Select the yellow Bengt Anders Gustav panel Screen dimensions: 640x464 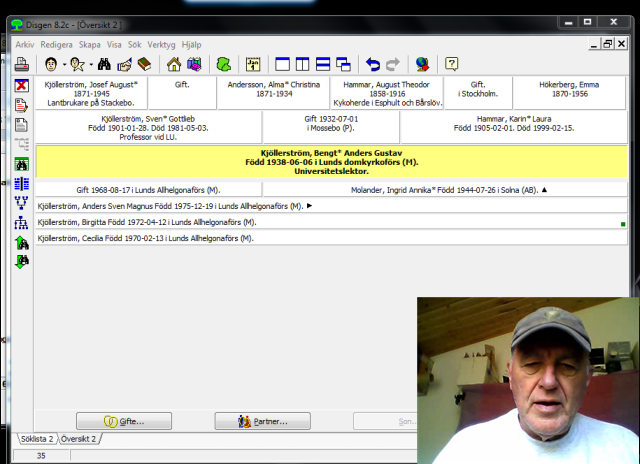click(331, 162)
